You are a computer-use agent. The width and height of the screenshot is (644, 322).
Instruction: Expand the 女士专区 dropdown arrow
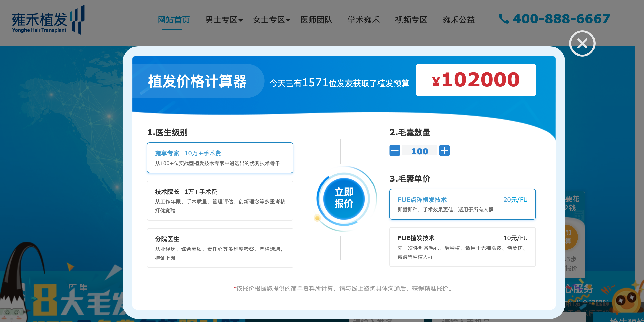pyautogui.click(x=288, y=20)
